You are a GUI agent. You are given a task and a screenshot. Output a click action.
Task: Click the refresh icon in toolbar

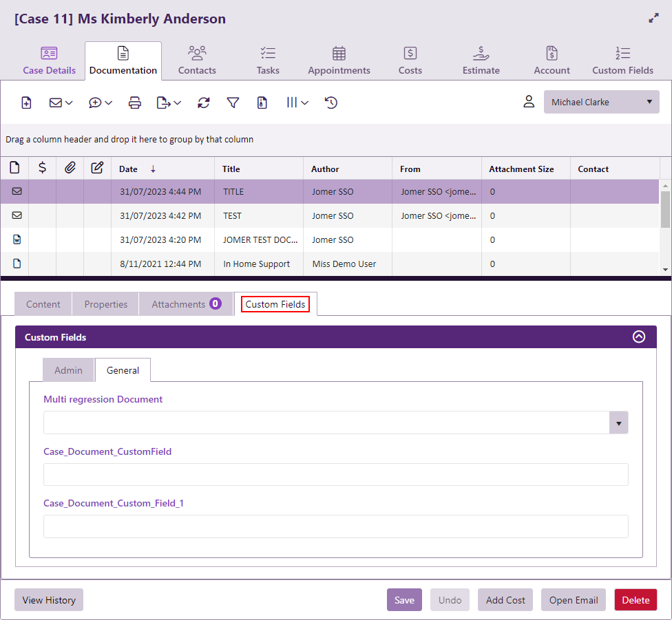click(203, 103)
